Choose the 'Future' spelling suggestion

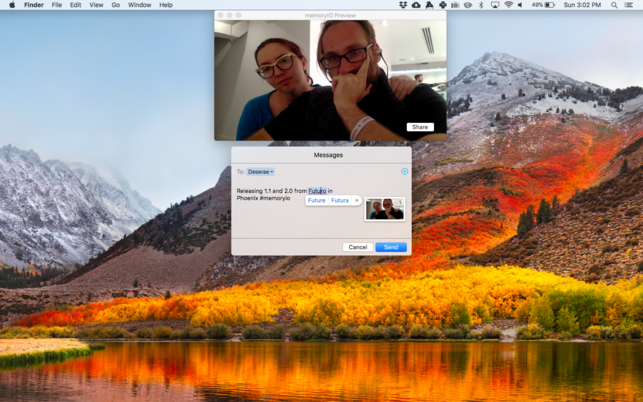click(317, 200)
